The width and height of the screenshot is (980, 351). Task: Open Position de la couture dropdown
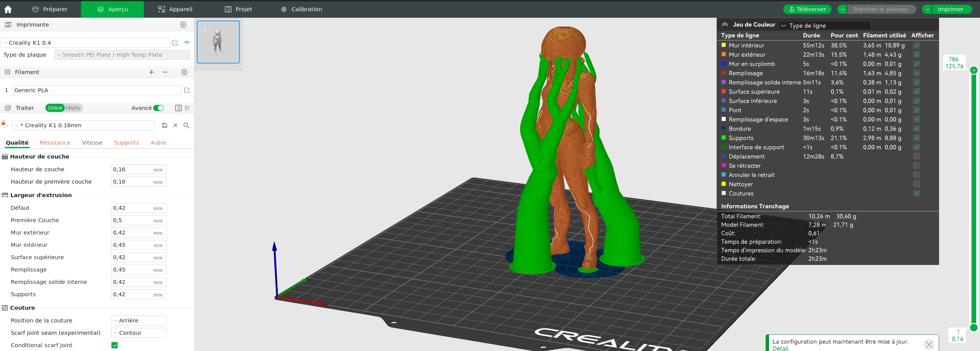point(138,321)
